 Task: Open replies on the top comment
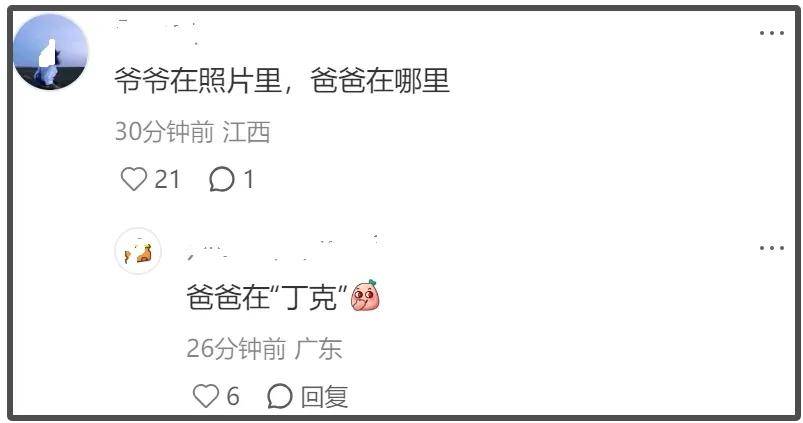point(222,180)
